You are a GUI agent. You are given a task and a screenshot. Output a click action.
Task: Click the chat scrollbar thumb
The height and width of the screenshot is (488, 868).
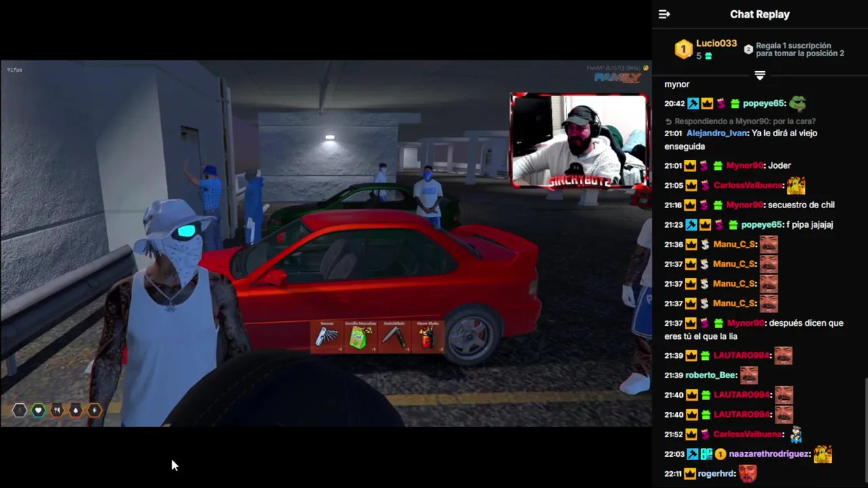point(865,430)
